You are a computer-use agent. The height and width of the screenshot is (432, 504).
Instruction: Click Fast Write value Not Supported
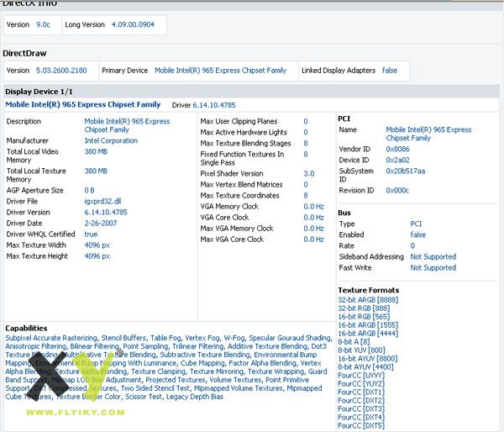pyautogui.click(x=433, y=267)
